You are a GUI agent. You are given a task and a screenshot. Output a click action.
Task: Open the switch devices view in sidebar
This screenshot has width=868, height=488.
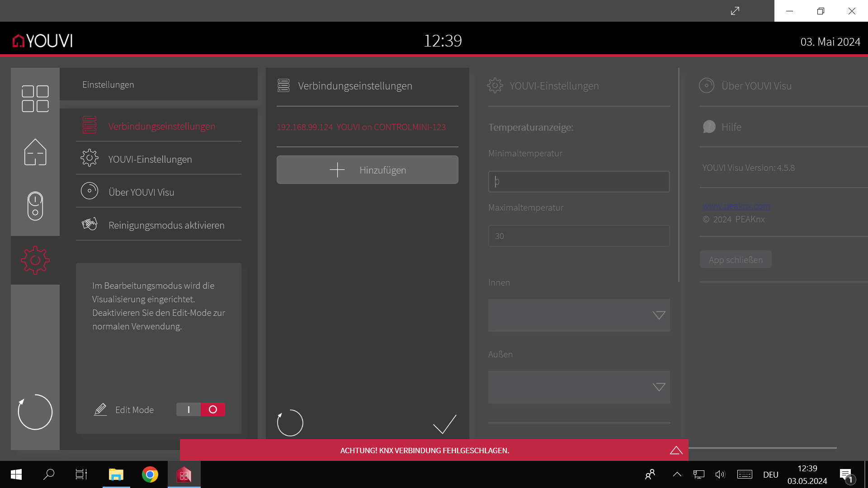[x=35, y=206]
